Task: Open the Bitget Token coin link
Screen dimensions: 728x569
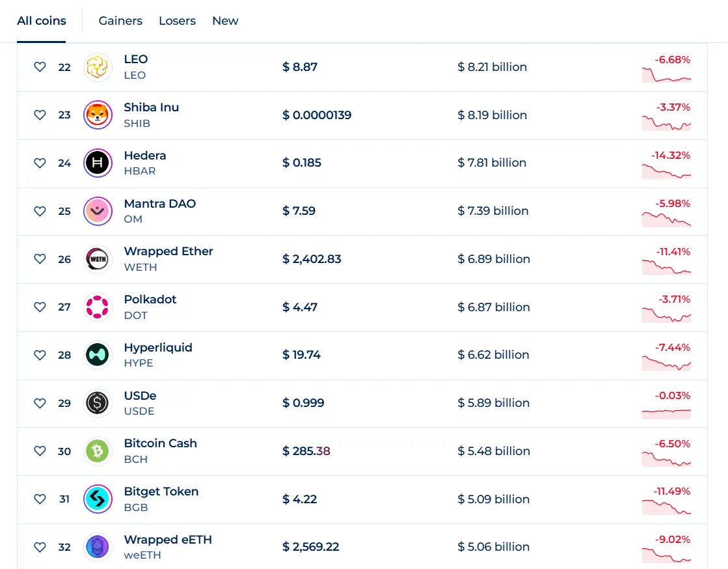Action: [161, 492]
